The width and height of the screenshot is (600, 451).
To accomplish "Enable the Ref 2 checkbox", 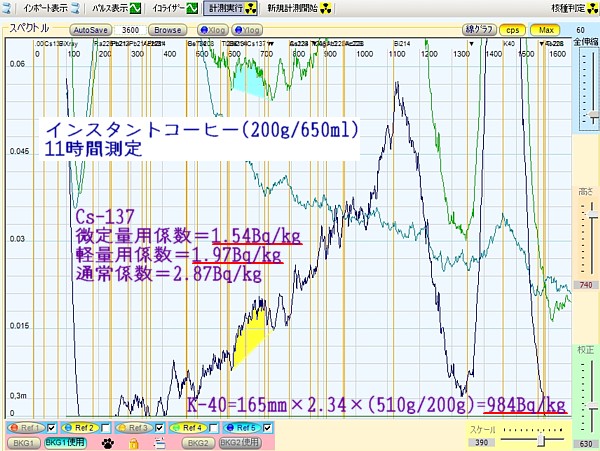I will point(104,428).
